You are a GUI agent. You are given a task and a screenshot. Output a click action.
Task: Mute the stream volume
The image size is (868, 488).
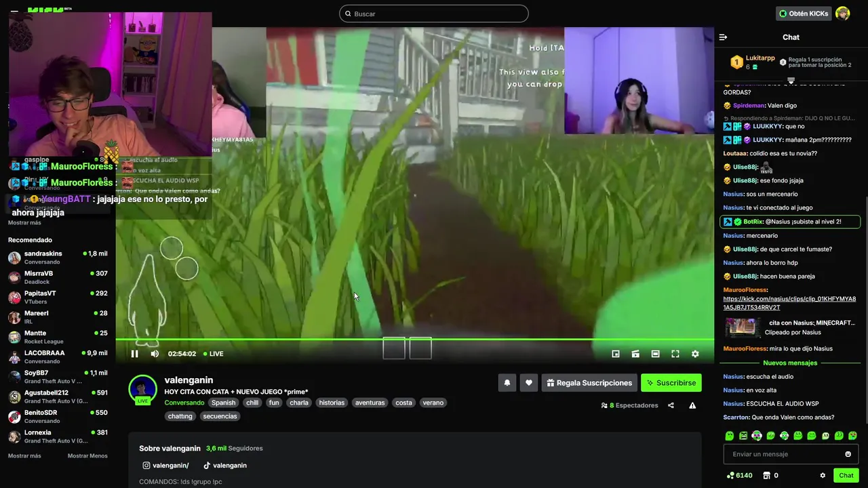tap(155, 354)
